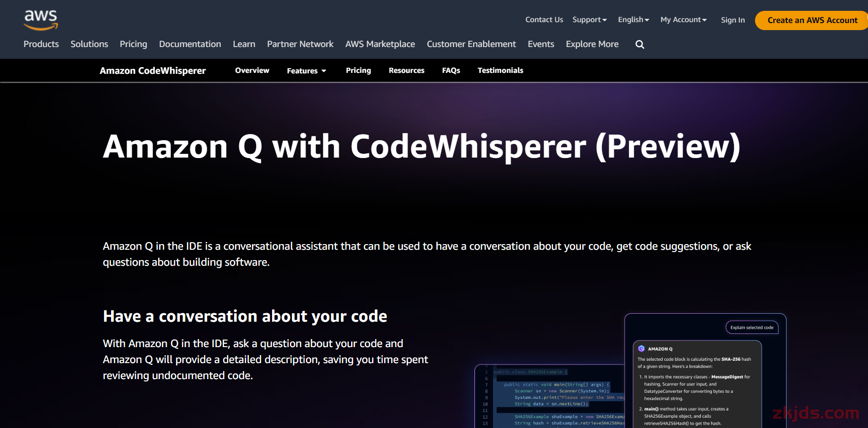The image size is (868, 428).
Task: Expand the Support dropdown
Action: (x=589, y=20)
